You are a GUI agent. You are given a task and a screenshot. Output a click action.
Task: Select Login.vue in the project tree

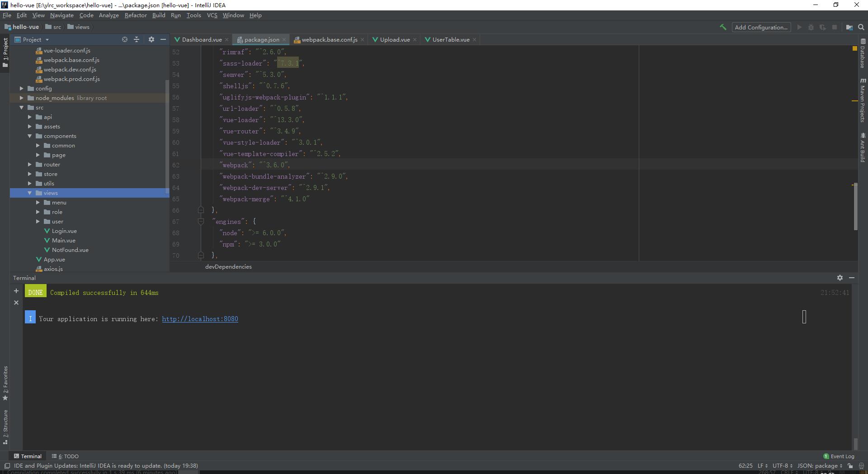click(64, 231)
